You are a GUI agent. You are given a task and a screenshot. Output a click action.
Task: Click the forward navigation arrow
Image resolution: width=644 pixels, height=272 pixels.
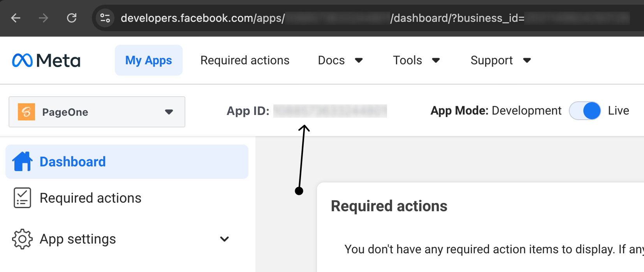tap(44, 18)
